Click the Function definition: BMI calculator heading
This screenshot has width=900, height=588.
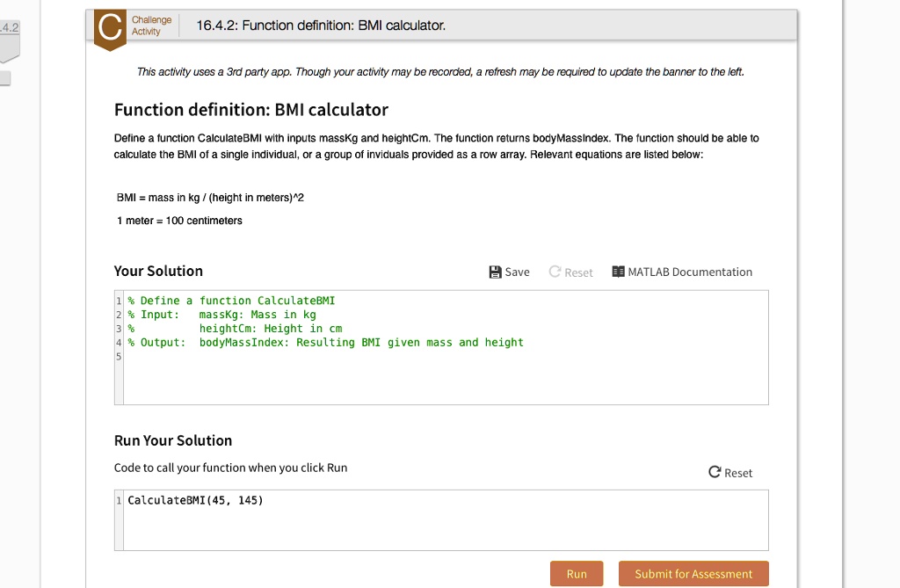250,110
